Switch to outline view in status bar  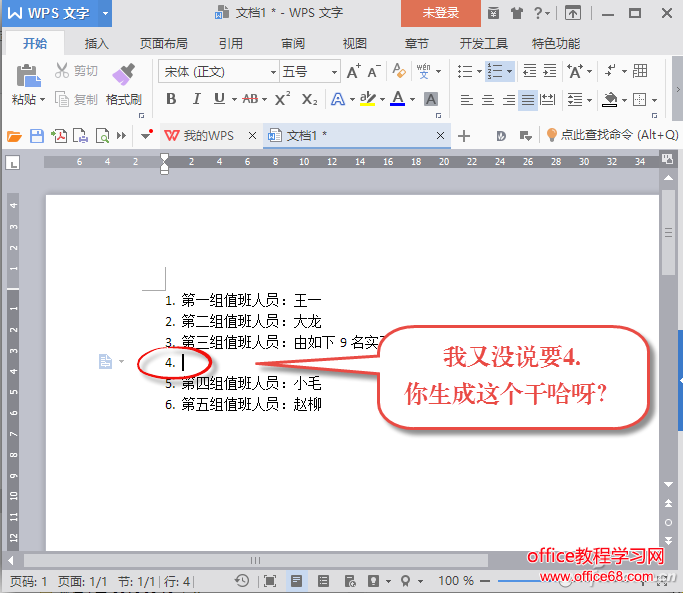click(x=323, y=581)
